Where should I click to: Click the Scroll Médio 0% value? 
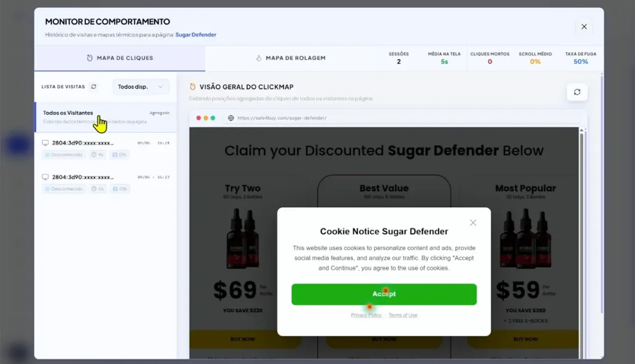tap(536, 62)
